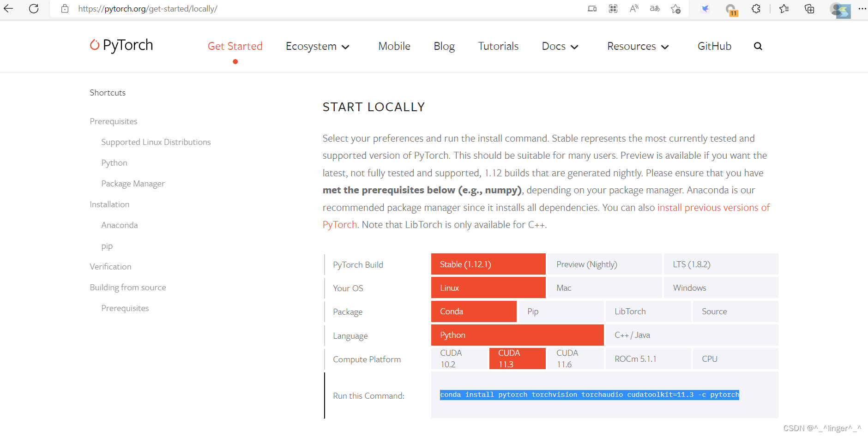Expand the Ecosystem dropdown

(318, 47)
